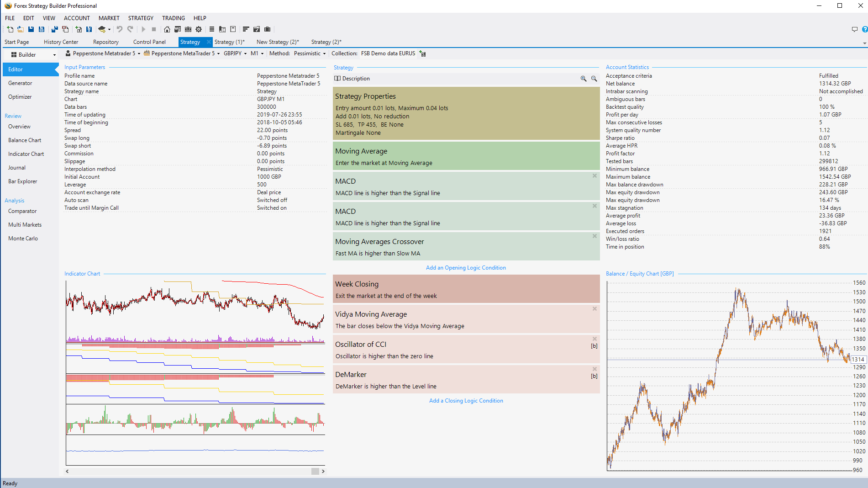868x488 pixels.
Task: Open the TRADING menu
Action: pos(174,18)
